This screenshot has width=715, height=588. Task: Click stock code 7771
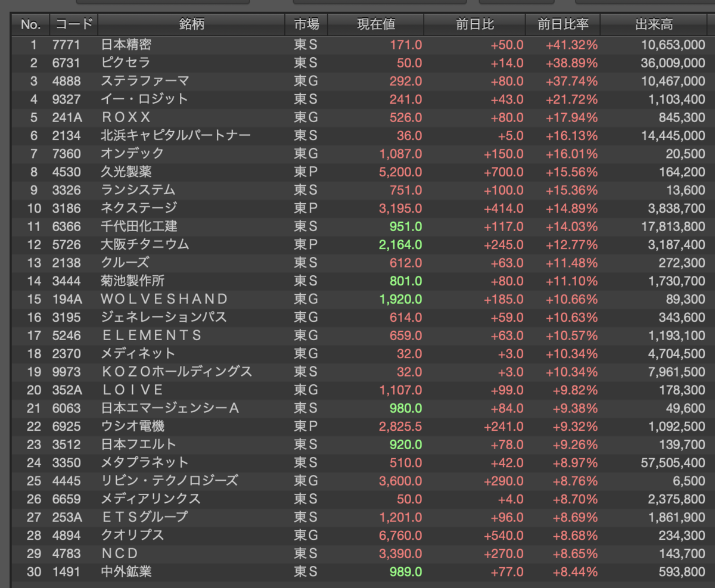click(66, 45)
